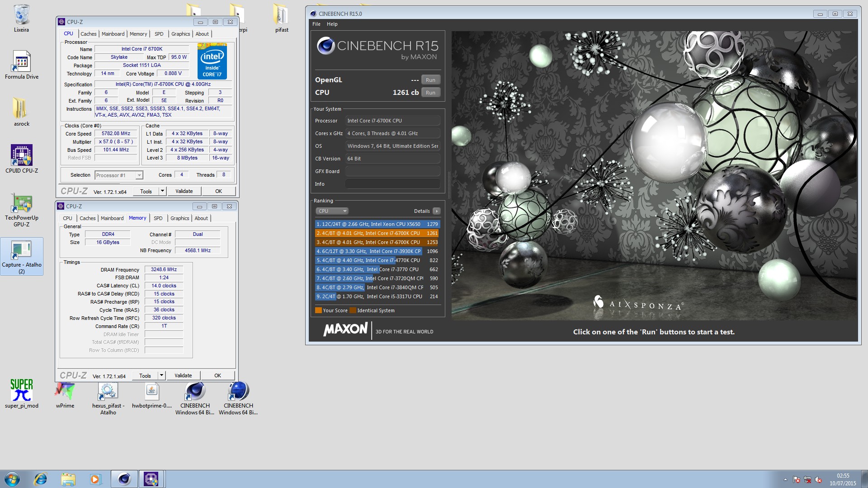
Task: Click the Windows Start orb
Action: click(x=12, y=479)
